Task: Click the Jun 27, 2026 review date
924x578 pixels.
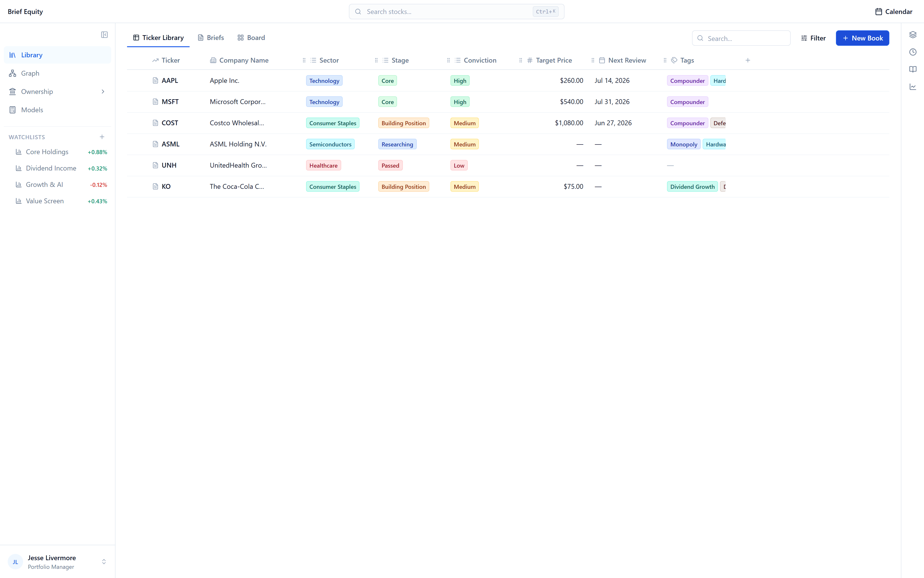Action: (613, 123)
